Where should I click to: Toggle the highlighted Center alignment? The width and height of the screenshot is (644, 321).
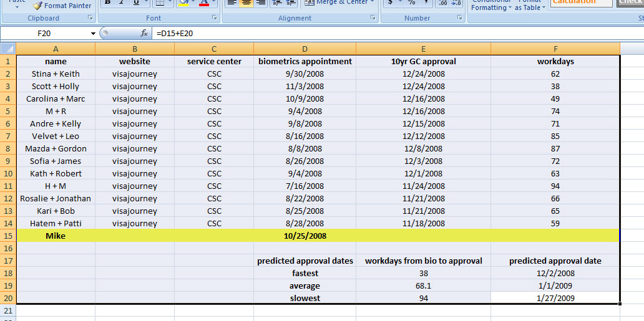coord(246,2)
